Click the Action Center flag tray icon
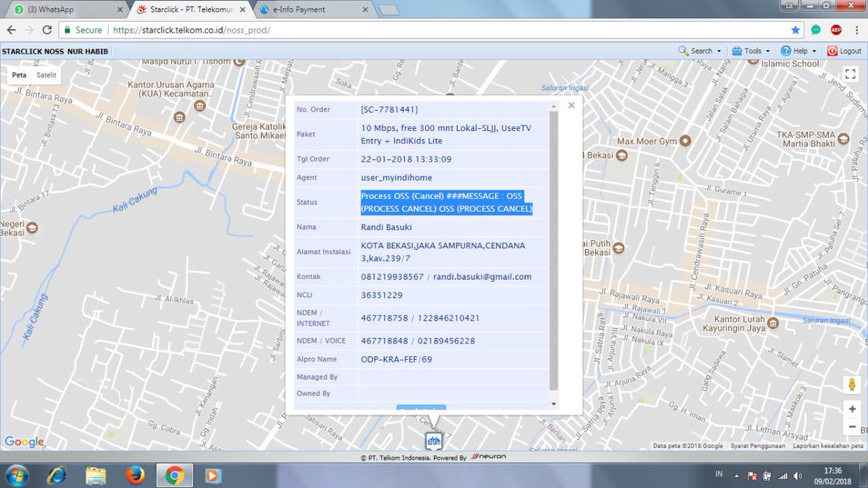Screen dimensions: 868x488 tap(752, 476)
